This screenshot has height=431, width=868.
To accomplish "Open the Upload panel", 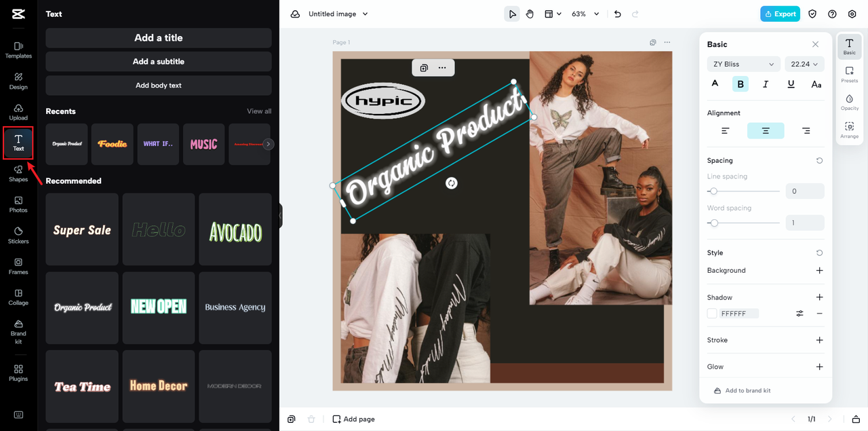I will 18,112.
